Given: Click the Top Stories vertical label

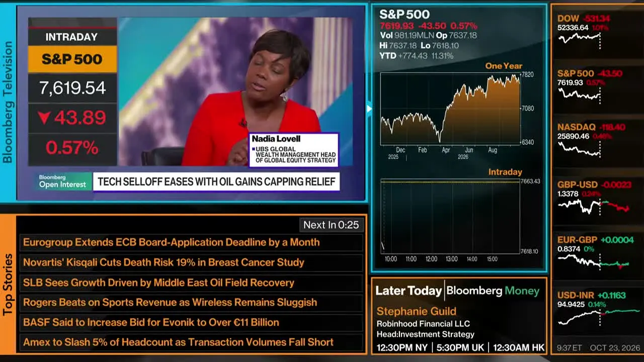Looking at the screenshot, I should coord(8,285).
